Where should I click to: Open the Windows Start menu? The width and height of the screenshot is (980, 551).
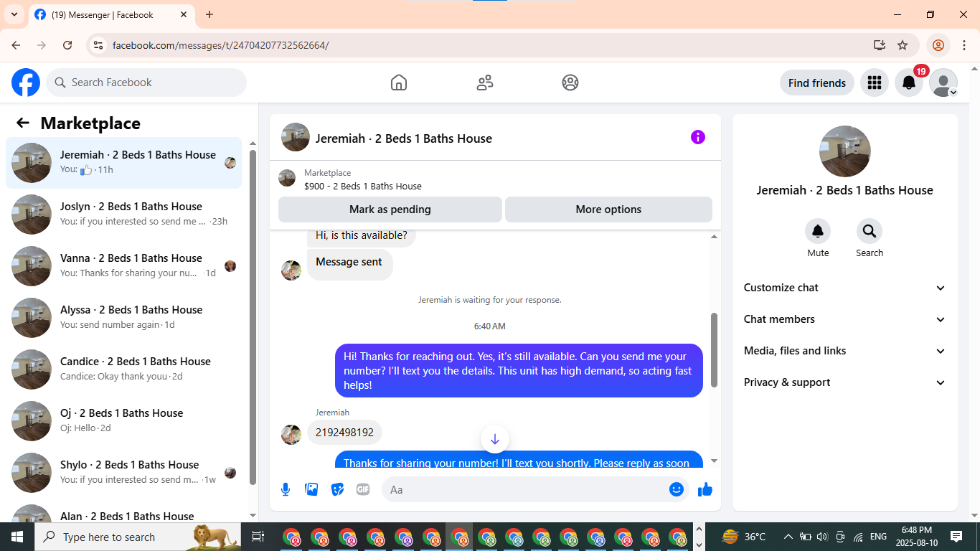pyautogui.click(x=17, y=537)
